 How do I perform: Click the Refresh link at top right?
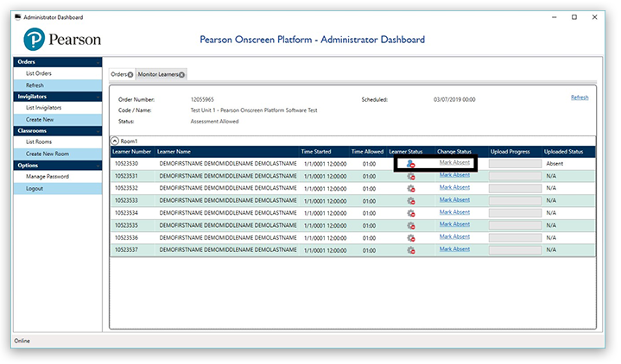pyautogui.click(x=580, y=97)
